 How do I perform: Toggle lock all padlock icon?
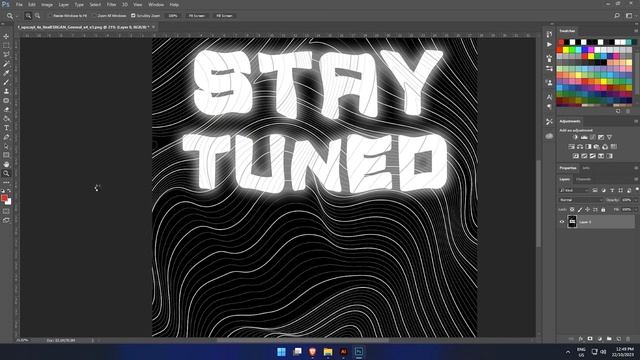coord(603,209)
